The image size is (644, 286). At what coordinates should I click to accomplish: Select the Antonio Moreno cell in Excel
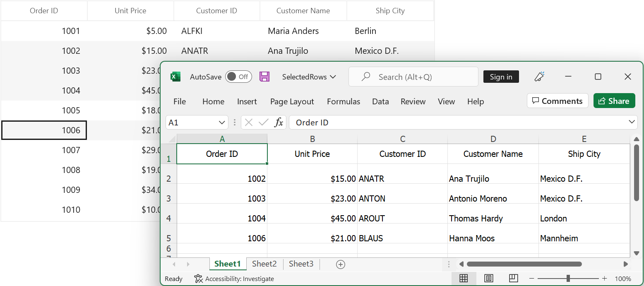(x=493, y=194)
